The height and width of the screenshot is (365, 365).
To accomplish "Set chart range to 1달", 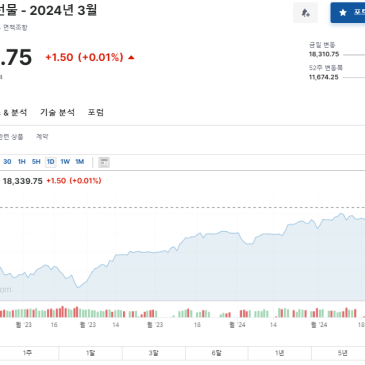I will [90, 353].
